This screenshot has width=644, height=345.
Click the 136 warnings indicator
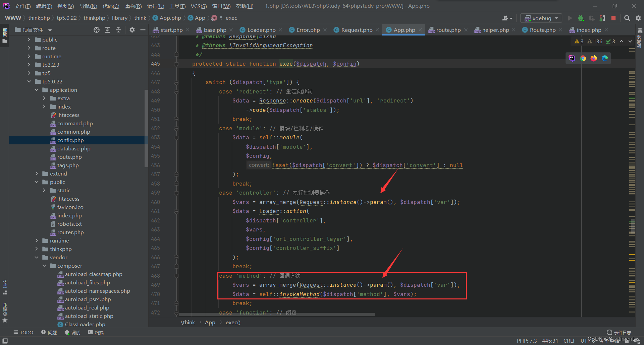[x=595, y=41]
